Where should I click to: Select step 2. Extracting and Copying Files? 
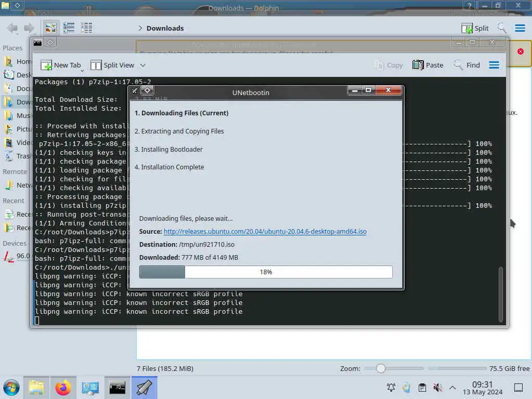pos(179,131)
